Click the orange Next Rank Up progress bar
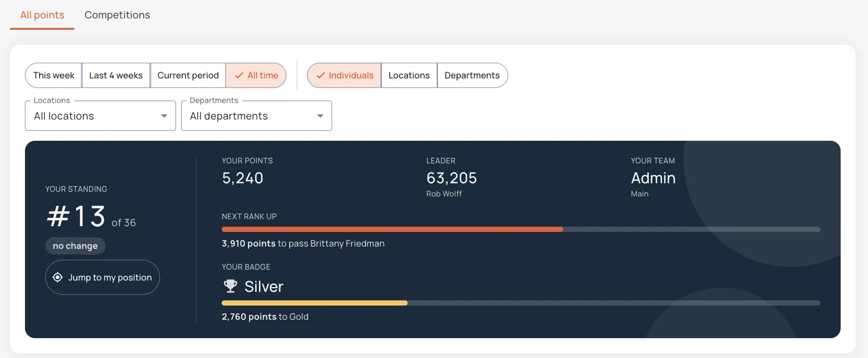The width and height of the screenshot is (868, 358). tap(392, 229)
